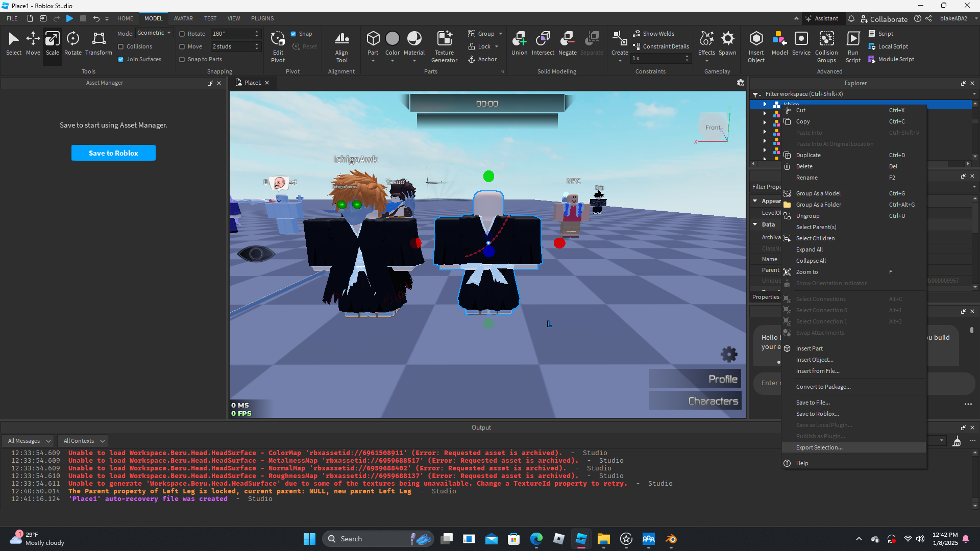Toggle the Snap to Parts checkbox

182,59
